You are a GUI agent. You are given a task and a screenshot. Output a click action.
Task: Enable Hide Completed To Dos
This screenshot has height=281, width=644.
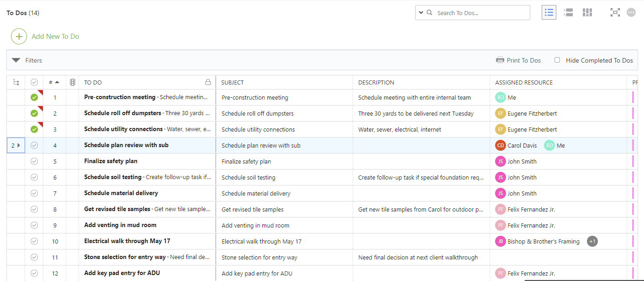tap(557, 59)
